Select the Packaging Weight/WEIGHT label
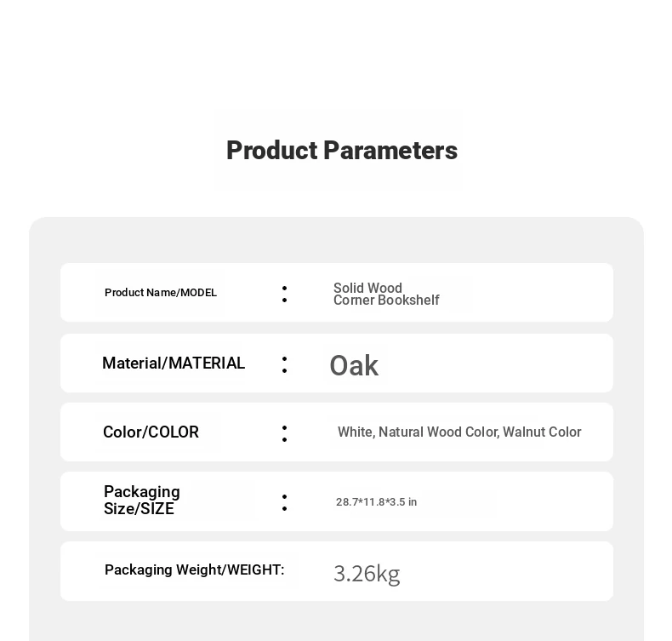The image size is (672, 641). click(195, 569)
